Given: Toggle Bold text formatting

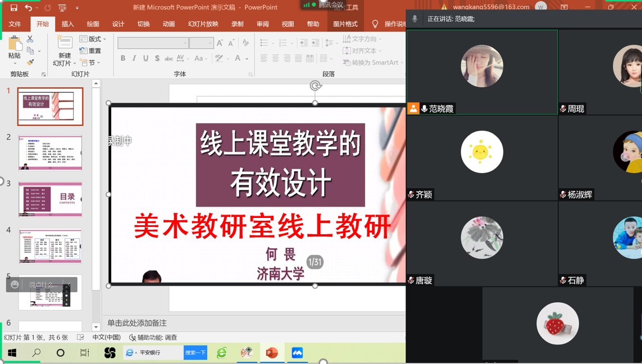Looking at the screenshot, I should (x=123, y=58).
